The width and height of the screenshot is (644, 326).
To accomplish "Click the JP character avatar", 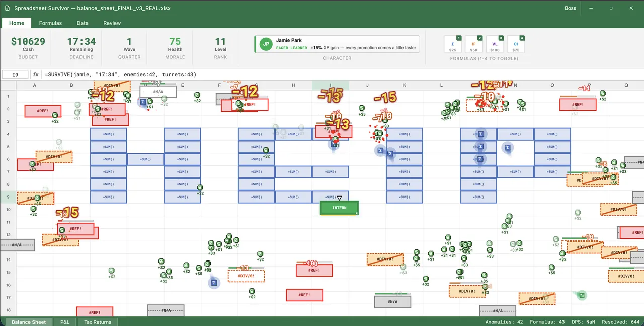I will pos(266,44).
